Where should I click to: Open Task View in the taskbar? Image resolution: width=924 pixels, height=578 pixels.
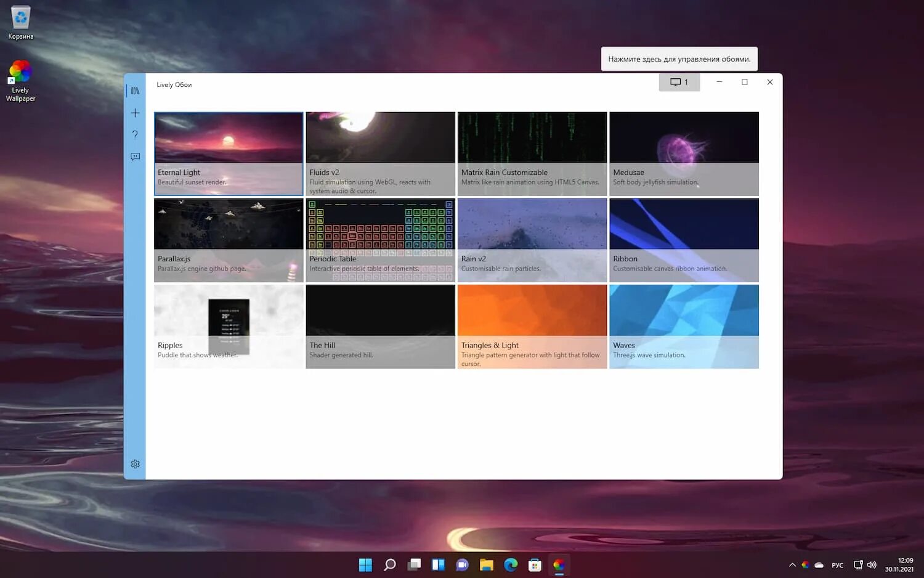(414, 565)
